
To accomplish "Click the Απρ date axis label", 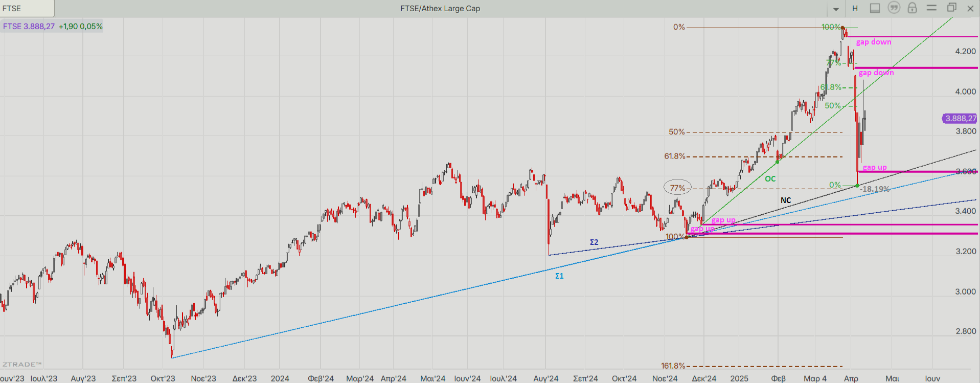I will coord(851,378).
